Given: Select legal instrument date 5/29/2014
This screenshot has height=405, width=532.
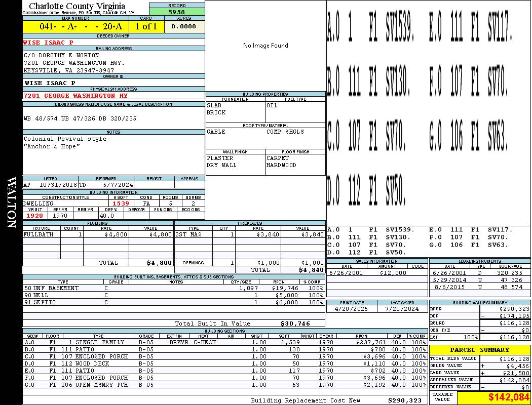Looking at the screenshot, I should 449,280.
